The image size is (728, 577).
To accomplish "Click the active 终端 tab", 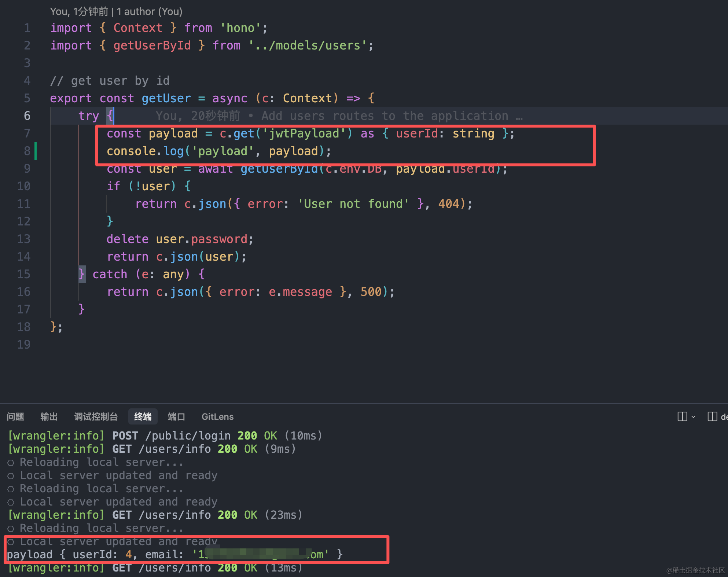I will tap(143, 416).
